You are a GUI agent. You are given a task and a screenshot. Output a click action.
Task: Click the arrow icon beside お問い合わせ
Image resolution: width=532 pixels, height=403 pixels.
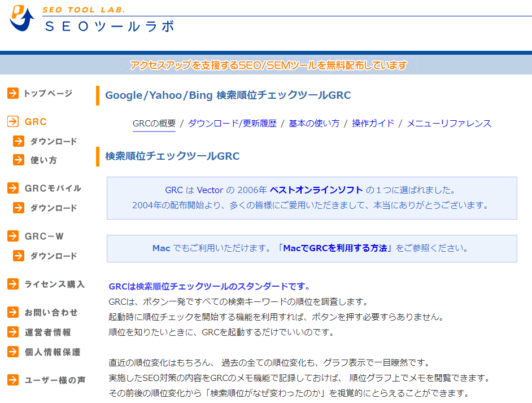[13, 312]
